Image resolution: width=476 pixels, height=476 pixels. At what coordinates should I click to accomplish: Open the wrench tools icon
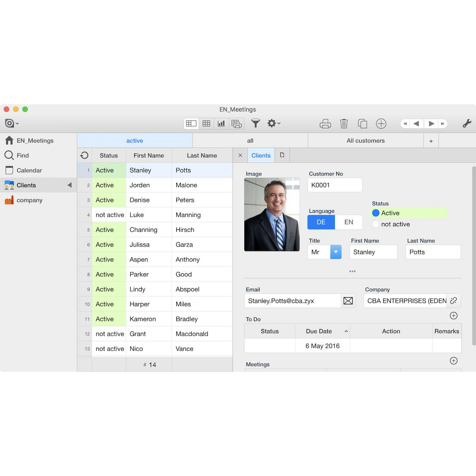(x=467, y=123)
